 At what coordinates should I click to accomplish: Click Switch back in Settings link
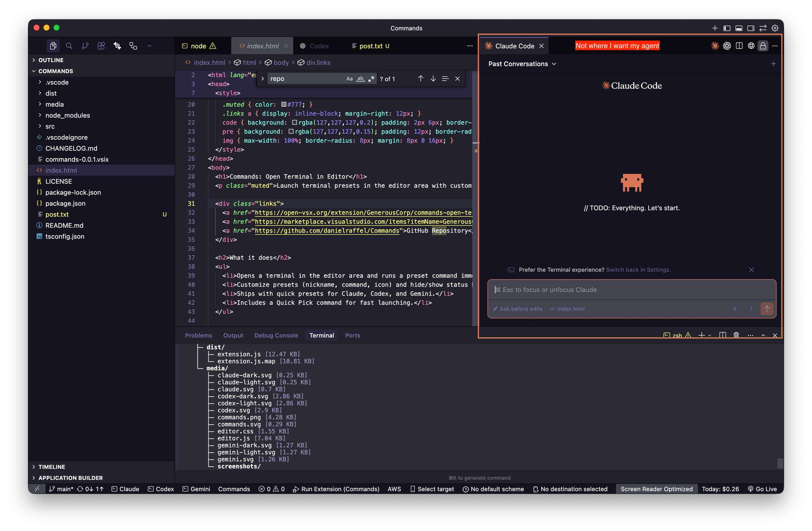point(638,270)
